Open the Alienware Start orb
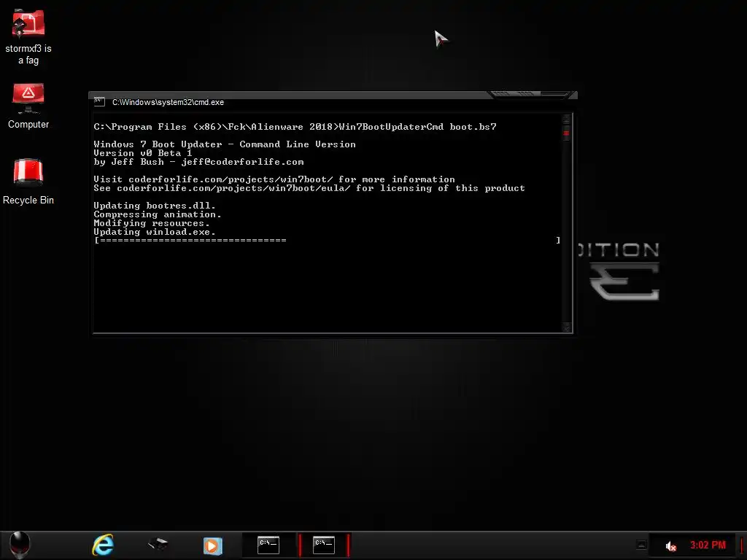The width and height of the screenshot is (747, 560). [x=20, y=545]
